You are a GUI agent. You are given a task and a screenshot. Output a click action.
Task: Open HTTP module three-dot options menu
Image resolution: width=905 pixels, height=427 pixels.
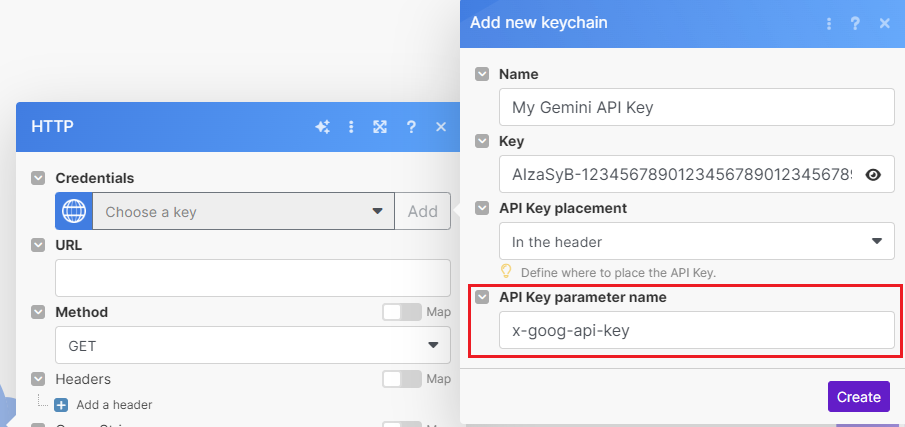[351, 127]
